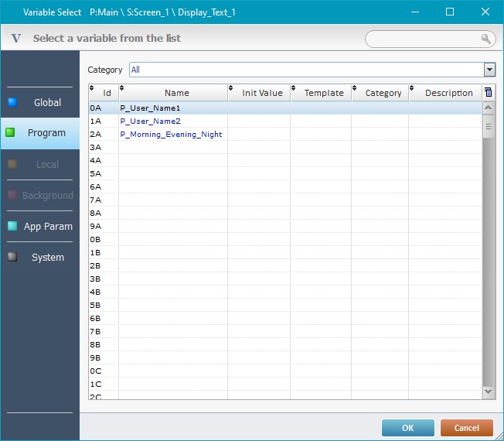Image resolution: width=504 pixels, height=441 pixels.
Task: Sort by Template column header
Action: 324,93
